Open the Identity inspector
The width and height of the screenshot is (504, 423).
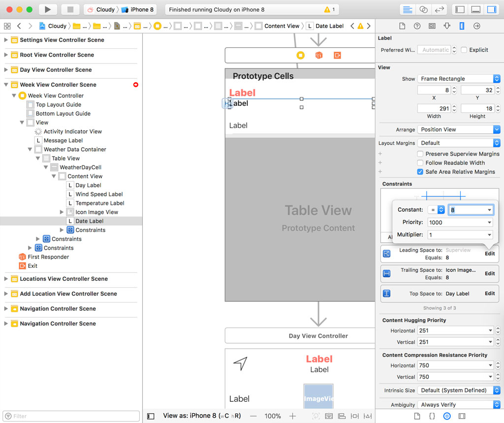(432, 26)
